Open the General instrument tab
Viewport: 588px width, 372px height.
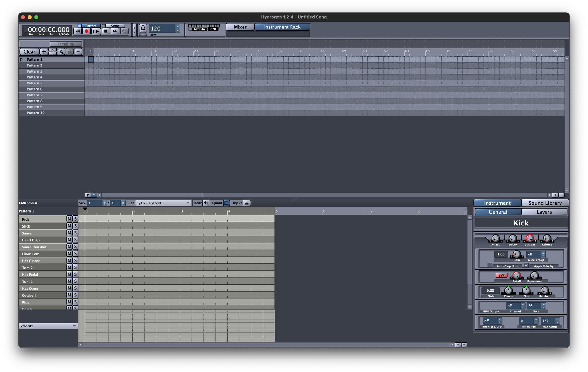point(498,212)
